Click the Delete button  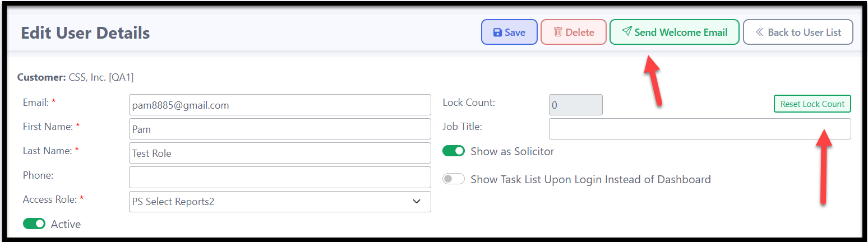click(x=573, y=32)
